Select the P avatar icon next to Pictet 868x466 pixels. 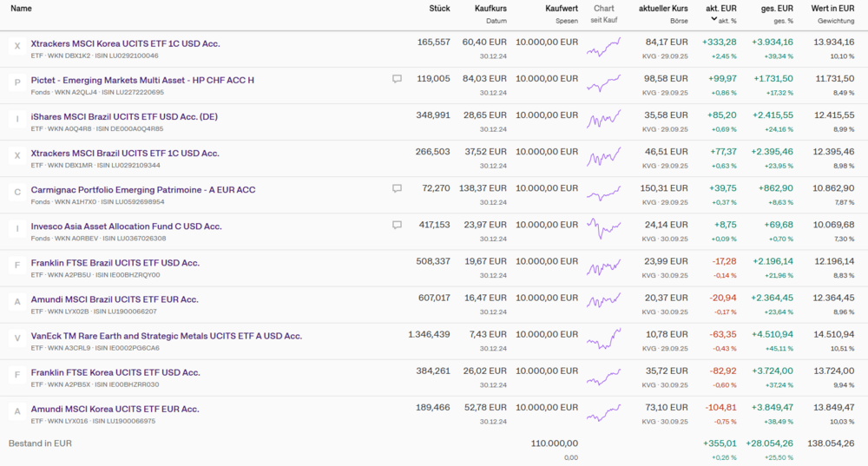point(17,83)
